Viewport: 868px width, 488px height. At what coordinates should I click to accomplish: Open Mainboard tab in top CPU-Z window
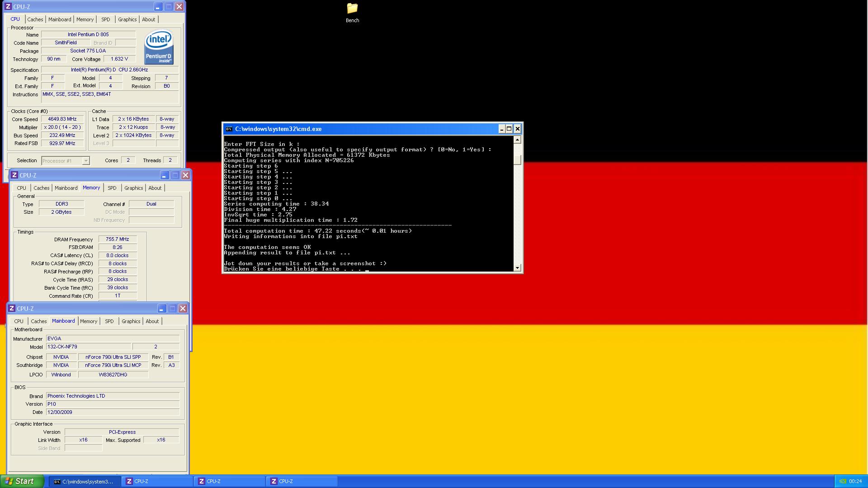point(60,19)
